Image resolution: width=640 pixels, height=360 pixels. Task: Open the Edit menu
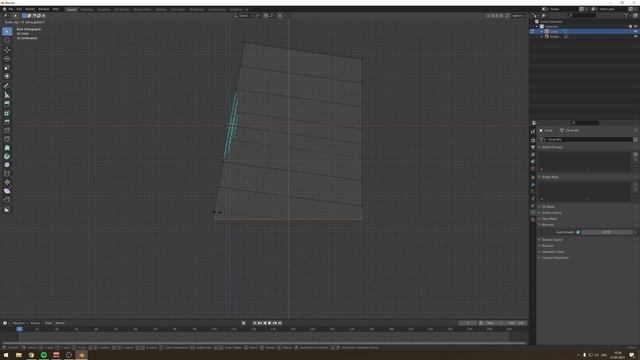pos(19,9)
